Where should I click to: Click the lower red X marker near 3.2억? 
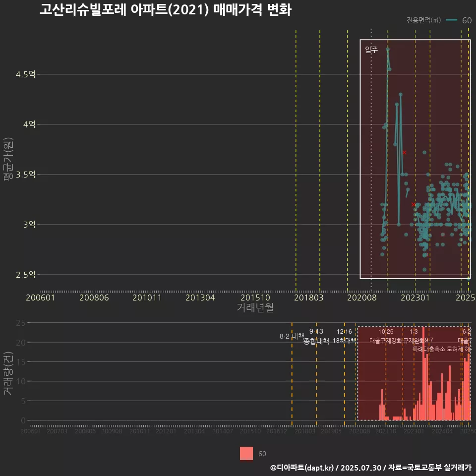(x=413, y=204)
